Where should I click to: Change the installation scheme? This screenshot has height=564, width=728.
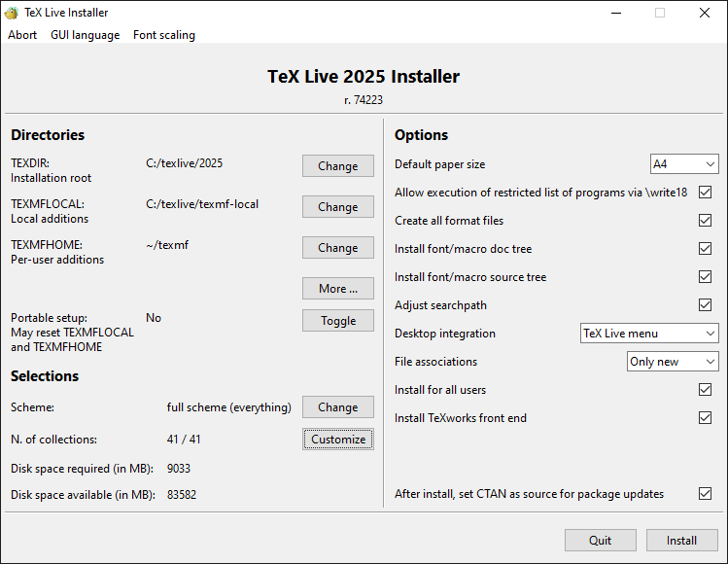coord(337,407)
